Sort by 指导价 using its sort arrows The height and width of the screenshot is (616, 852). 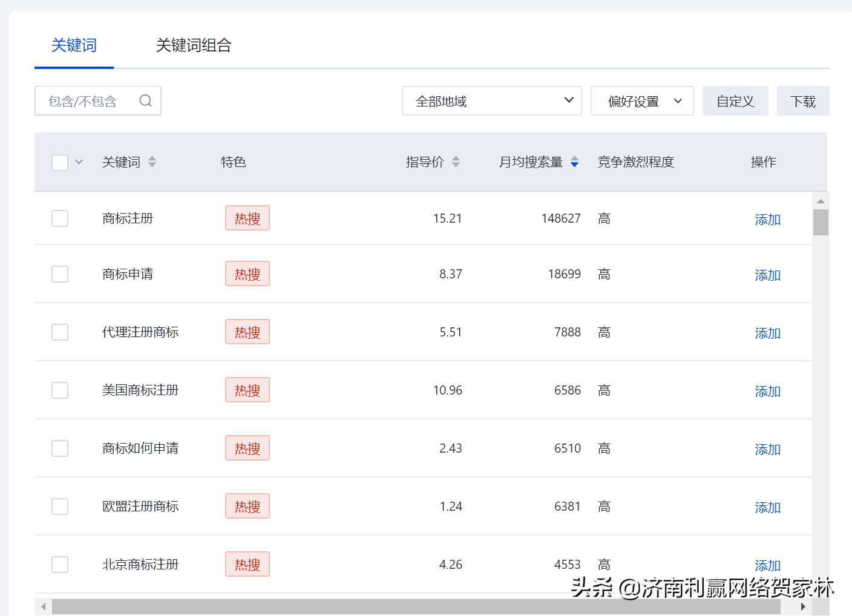click(x=456, y=162)
